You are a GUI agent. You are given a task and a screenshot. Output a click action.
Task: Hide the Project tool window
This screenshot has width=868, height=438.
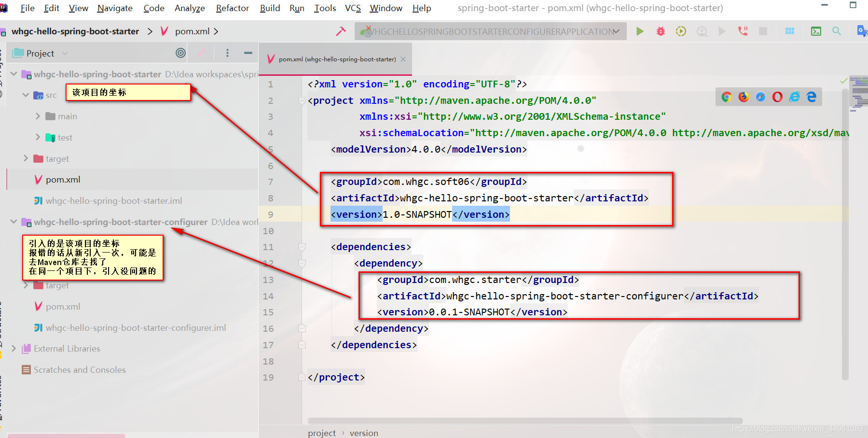point(248,53)
